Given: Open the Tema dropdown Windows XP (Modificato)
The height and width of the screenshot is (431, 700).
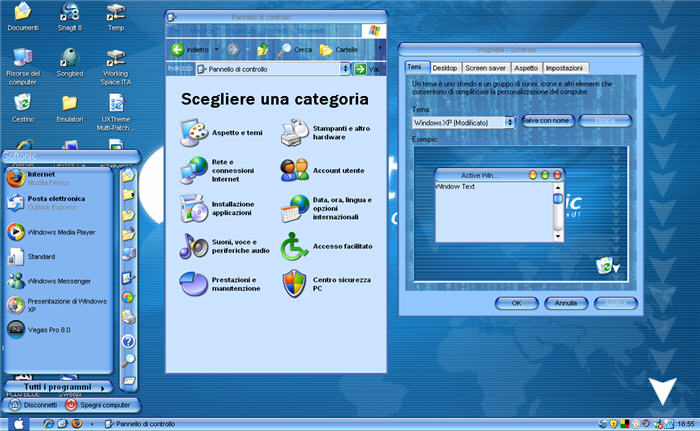Looking at the screenshot, I should click(x=463, y=122).
